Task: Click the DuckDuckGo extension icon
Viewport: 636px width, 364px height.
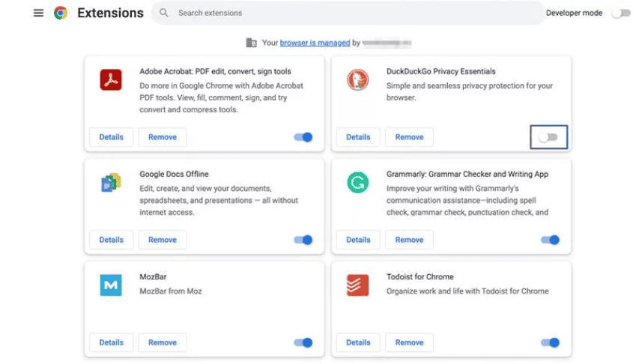Action: (x=357, y=79)
